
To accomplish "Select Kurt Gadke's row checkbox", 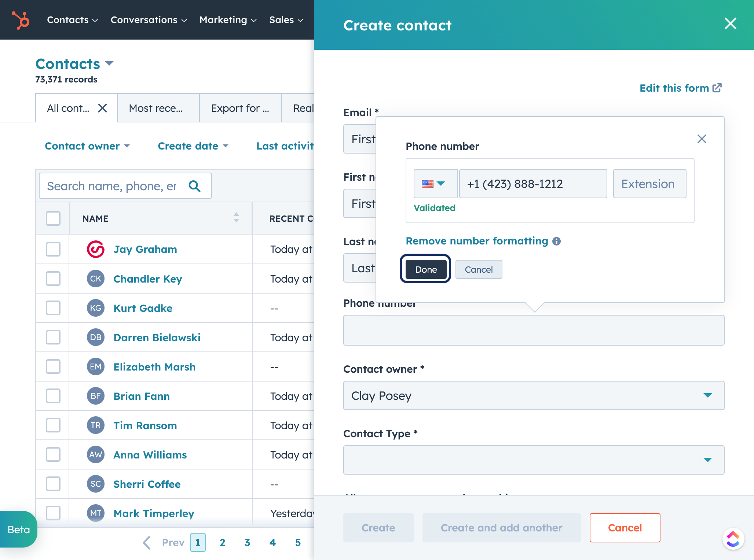I will pyautogui.click(x=53, y=308).
